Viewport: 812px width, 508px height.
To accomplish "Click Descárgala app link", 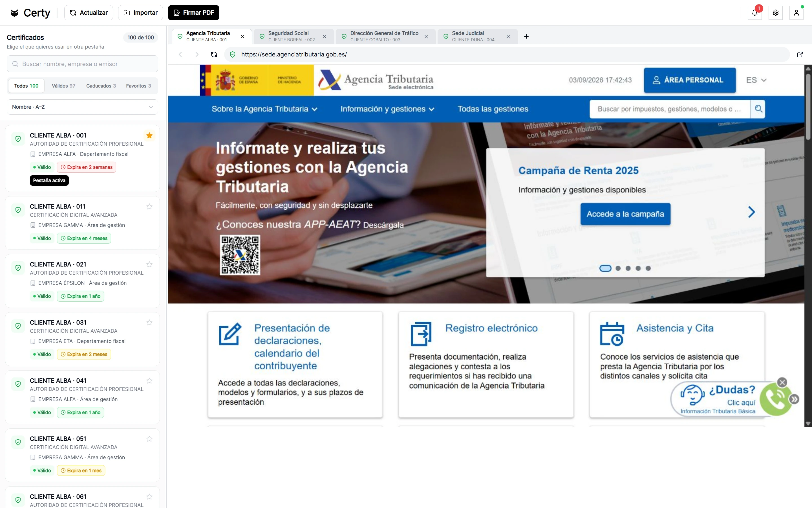I will (383, 225).
